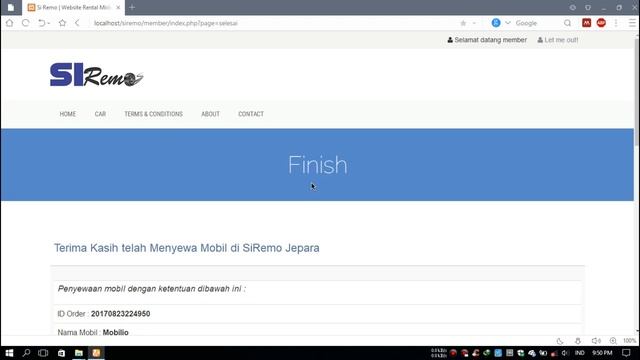Click the Google search box
Image resolution: width=640 pixels, height=360 pixels.
[x=537, y=23]
